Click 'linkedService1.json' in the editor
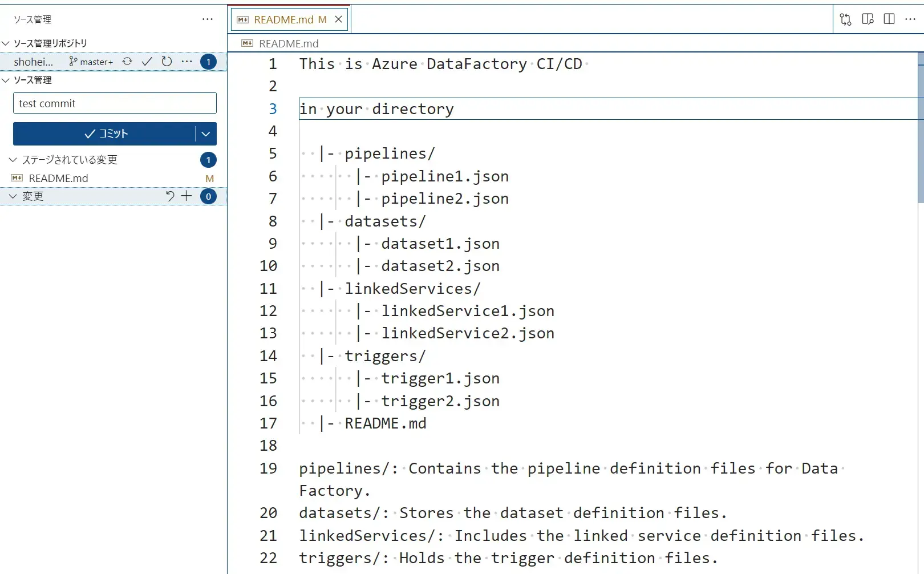The width and height of the screenshot is (924, 574). coord(468,311)
